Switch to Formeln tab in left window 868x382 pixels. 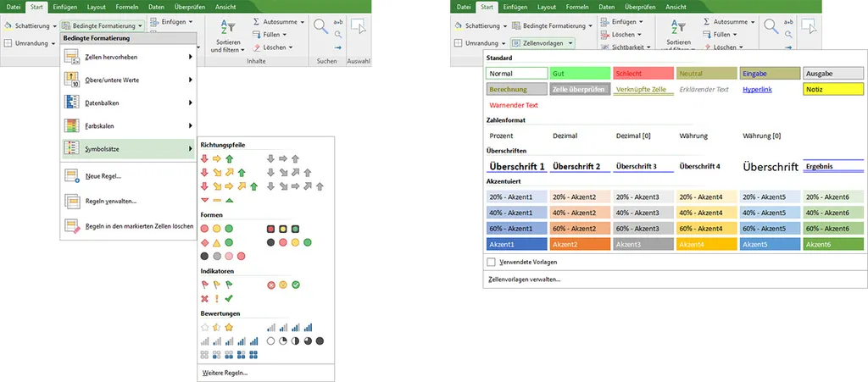(127, 7)
